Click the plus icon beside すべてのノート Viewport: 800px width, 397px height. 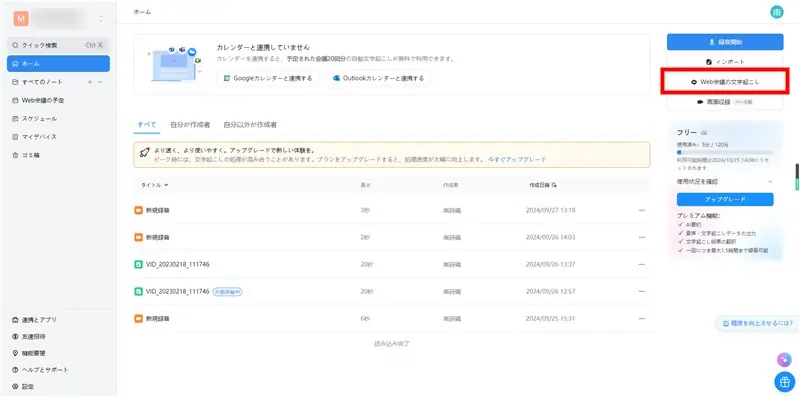[x=90, y=82]
